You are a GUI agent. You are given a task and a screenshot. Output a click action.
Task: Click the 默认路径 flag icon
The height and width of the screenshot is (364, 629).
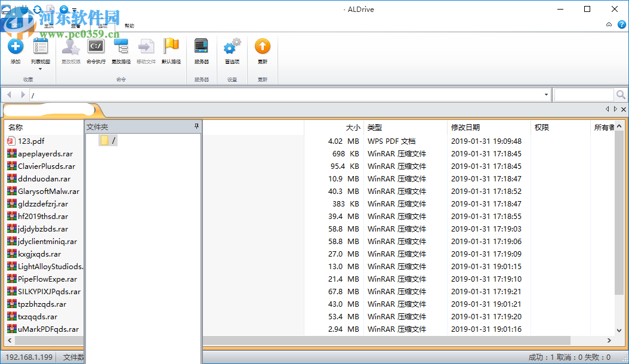click(171, 47)
